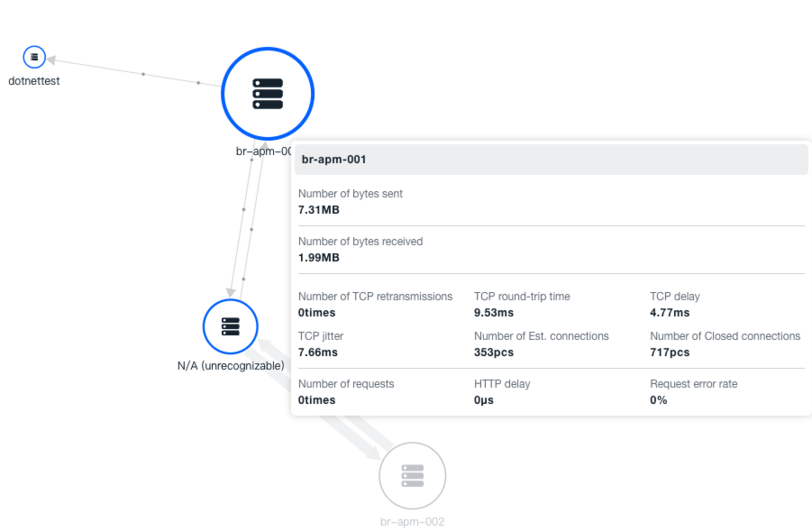The width and height of the screenshot is (812, 531).
Task: Click the TCP round-trip time value 9.53ms
Action: (494, 313)
